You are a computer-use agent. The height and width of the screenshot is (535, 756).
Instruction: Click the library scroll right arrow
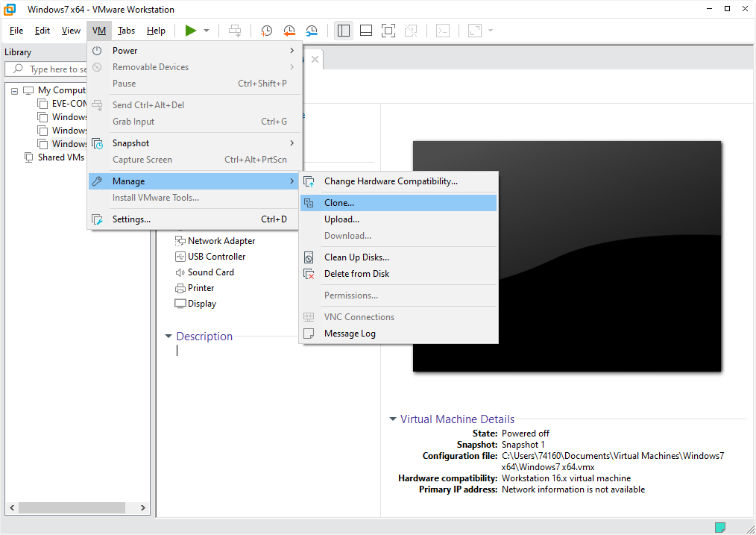[x=142, y=507]
